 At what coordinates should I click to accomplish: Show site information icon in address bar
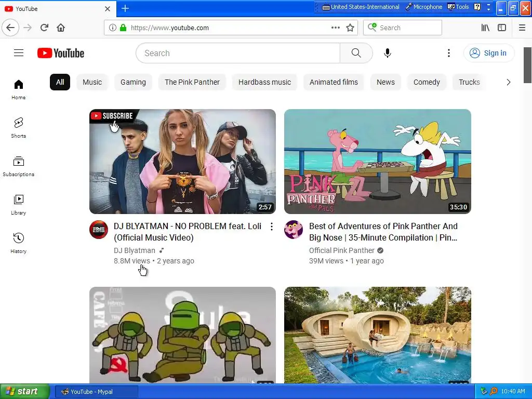pos(113,28)
